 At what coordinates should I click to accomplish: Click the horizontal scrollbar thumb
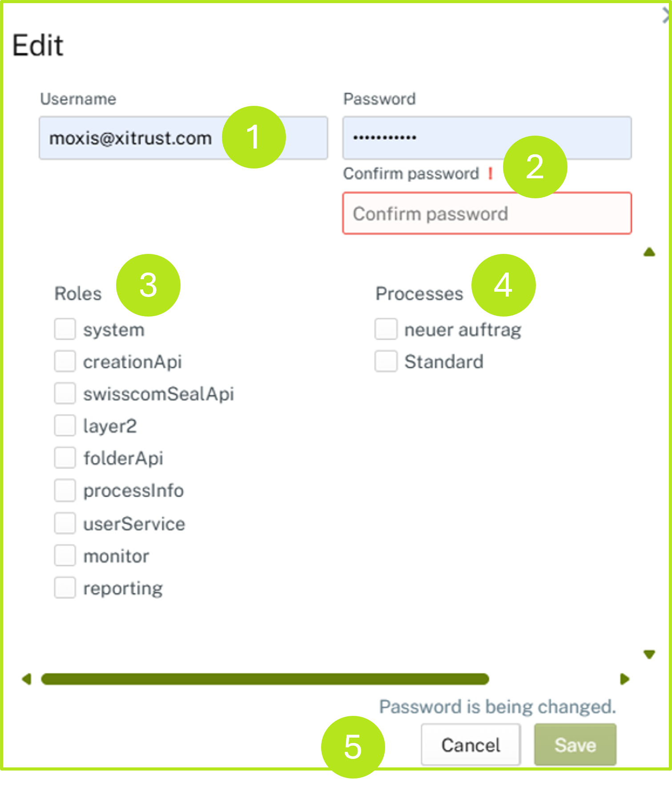click(265, 679)
